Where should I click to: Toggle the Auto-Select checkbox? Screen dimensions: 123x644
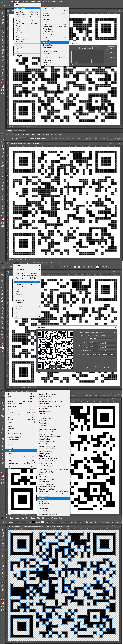coord(9,139)
